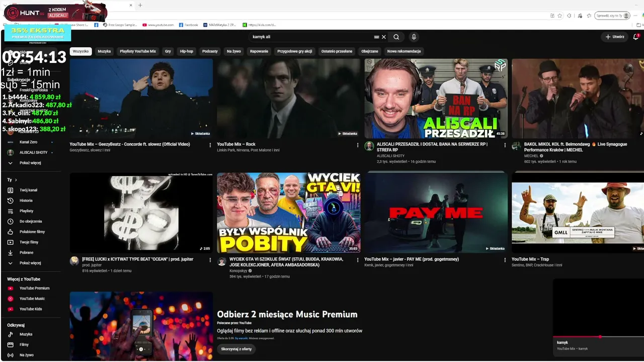Clear the search query with the X icon

coord(384,37)
